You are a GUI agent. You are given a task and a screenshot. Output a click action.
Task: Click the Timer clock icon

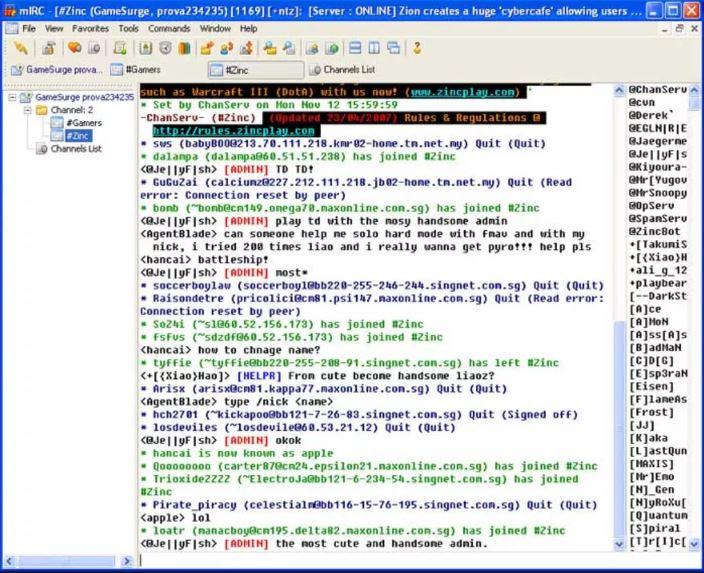165,48
